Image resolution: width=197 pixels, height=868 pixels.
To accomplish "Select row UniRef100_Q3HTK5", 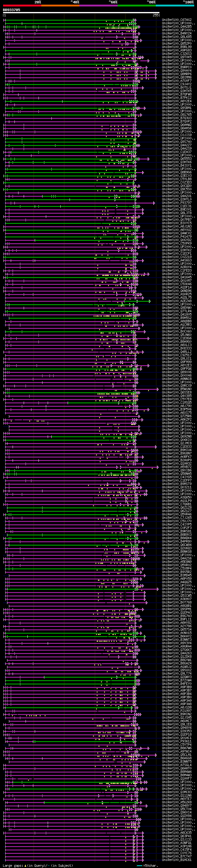I will click(177, 91).
